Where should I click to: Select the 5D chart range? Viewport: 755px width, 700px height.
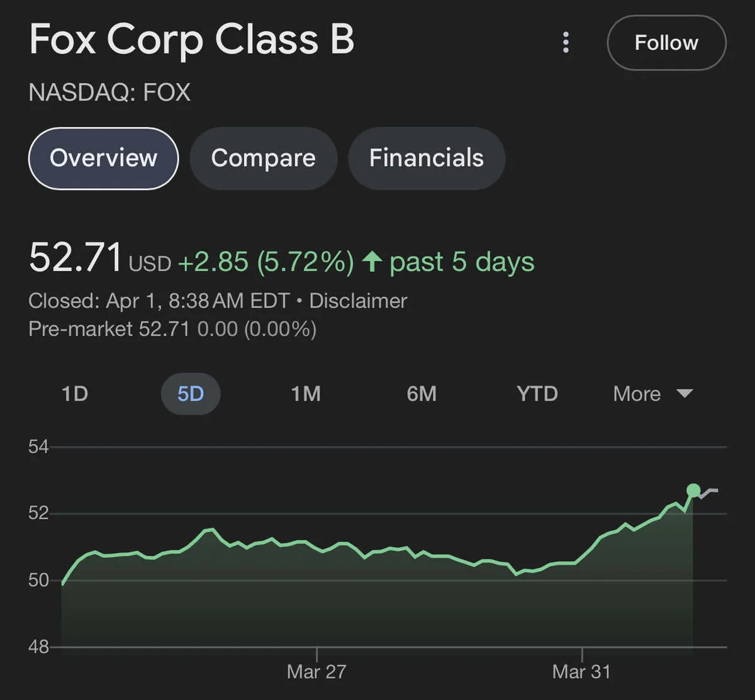(x=191, y=394)
